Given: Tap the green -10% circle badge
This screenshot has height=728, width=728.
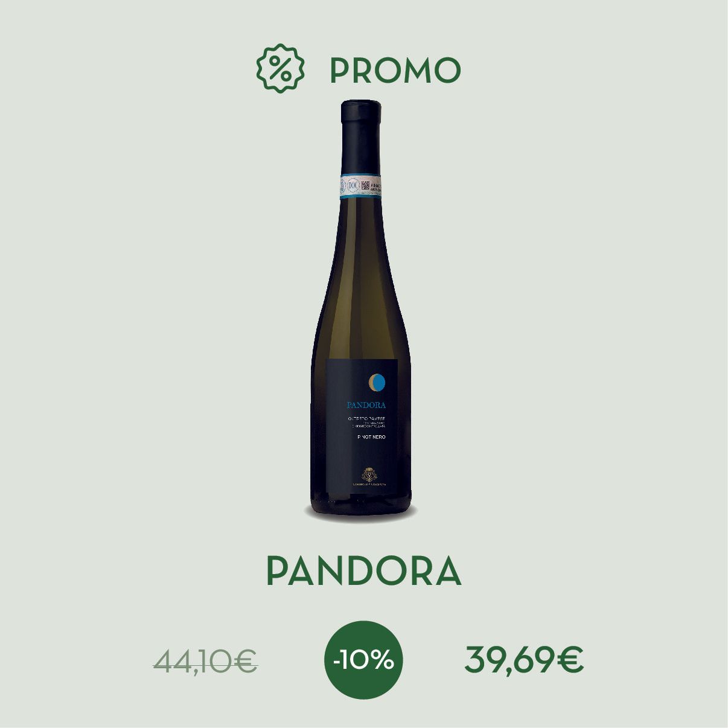Looking at the screenshot, I should 363,660.
